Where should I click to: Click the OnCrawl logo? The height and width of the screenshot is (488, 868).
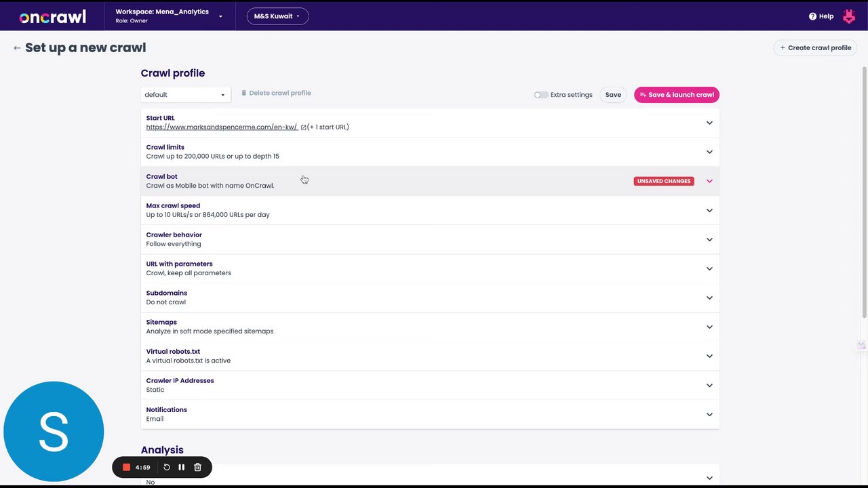[x=53, y=17]
